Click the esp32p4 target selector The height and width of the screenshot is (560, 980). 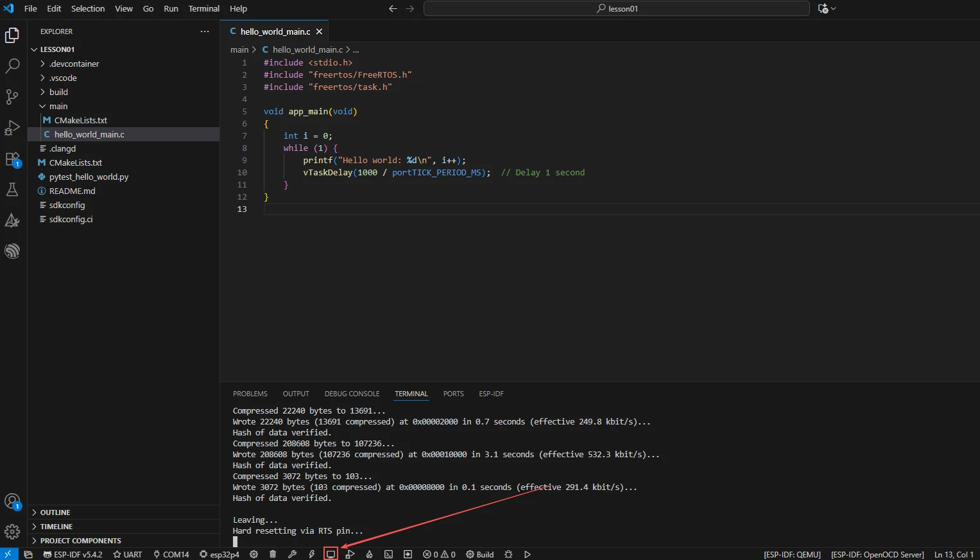[219, 554]
